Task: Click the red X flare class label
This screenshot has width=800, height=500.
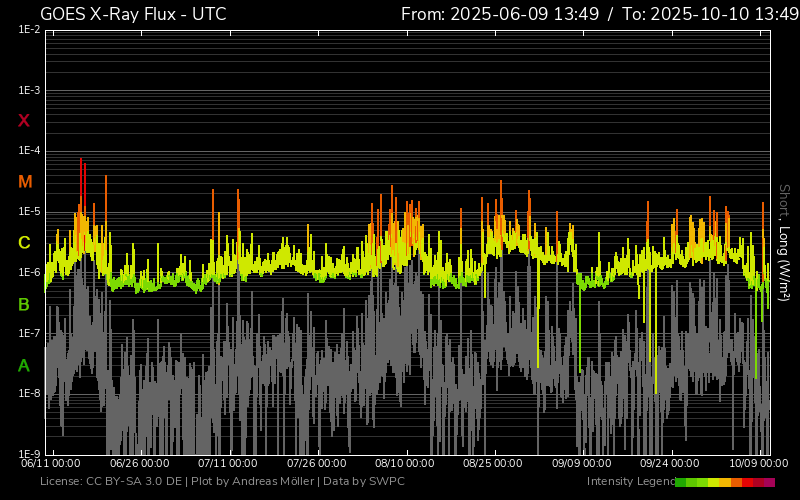Action: coord(24,121)
